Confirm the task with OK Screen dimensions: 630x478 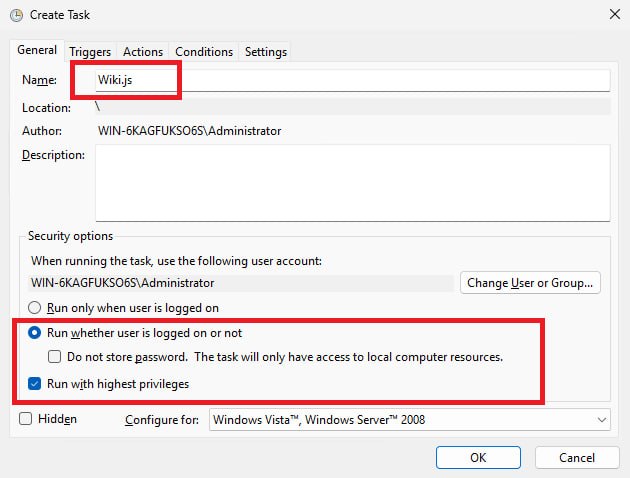(x=478, y=458)
